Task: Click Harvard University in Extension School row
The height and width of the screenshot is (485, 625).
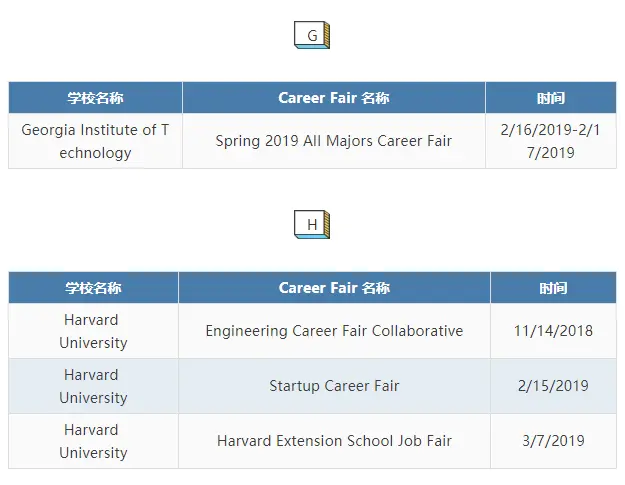Action: coord(93,441)
